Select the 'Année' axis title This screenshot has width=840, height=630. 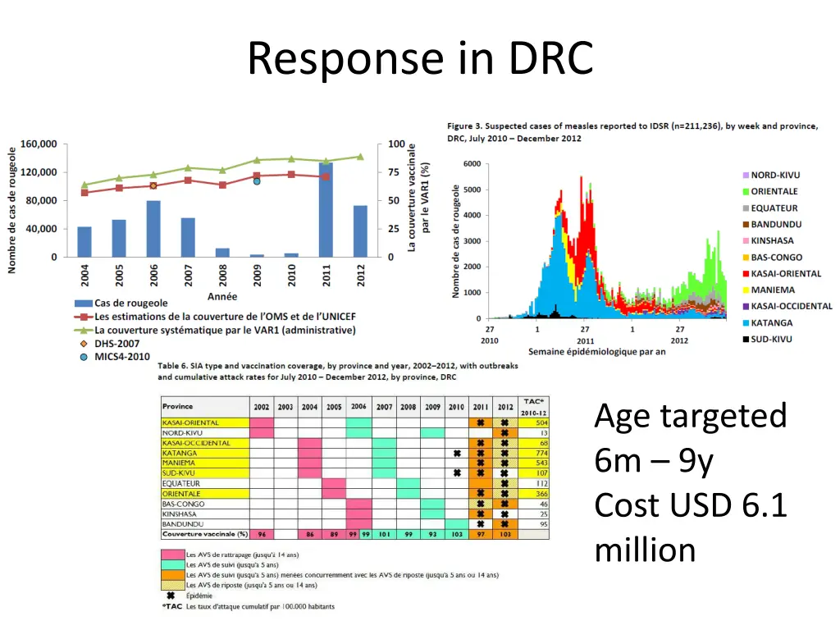click(x=221, y=296)
